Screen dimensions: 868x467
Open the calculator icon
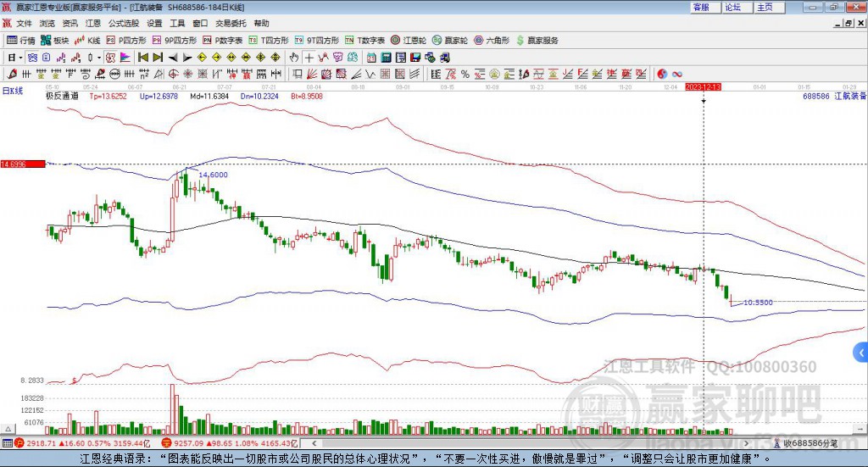pyautogui.click(x=386, y=58)
